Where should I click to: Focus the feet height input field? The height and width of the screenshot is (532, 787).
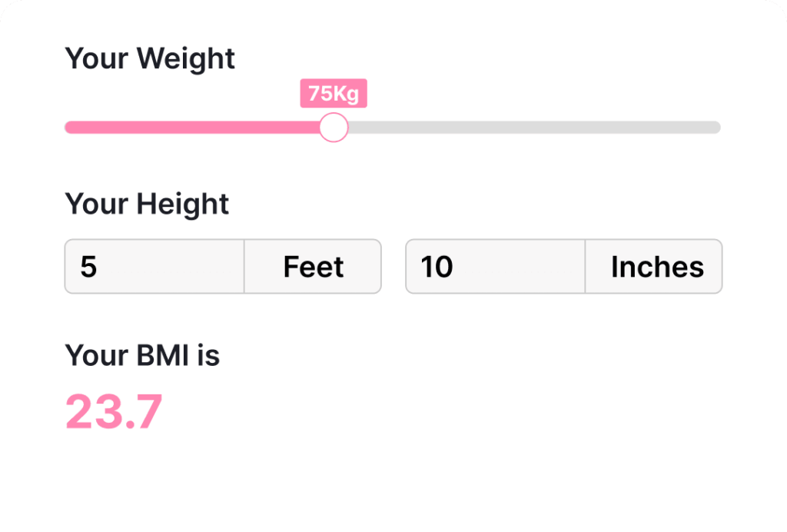[x=154, y=267]
